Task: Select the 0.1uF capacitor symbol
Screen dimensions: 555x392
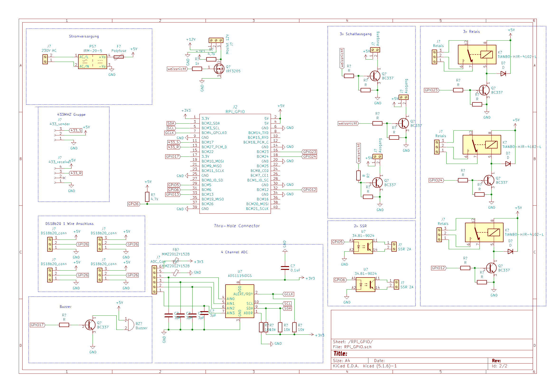Action: tap(285, 268)
